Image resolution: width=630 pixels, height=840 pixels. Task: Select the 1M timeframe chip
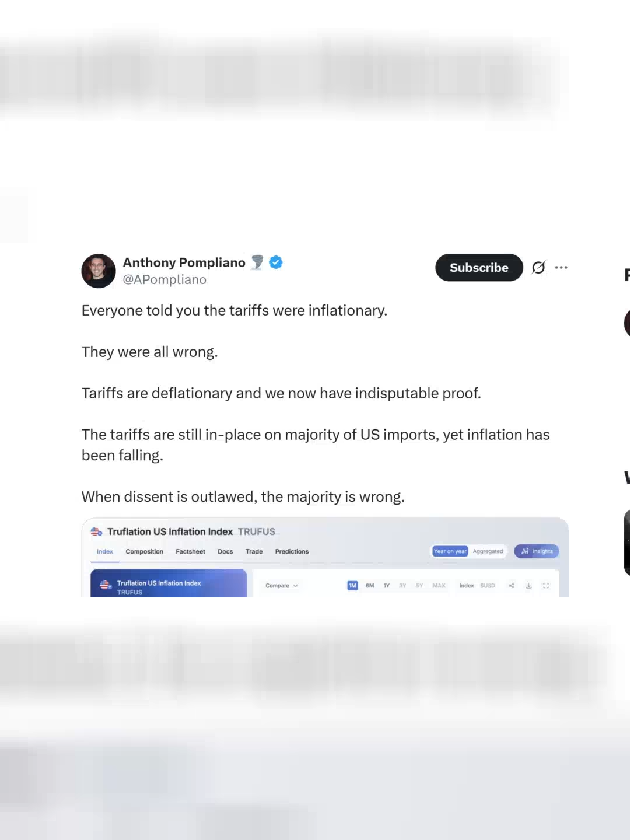pos(352,585)
